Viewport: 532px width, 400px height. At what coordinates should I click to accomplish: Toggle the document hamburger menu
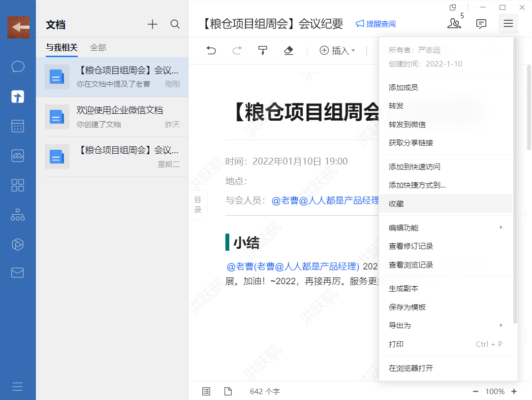[x=508, y=24]
